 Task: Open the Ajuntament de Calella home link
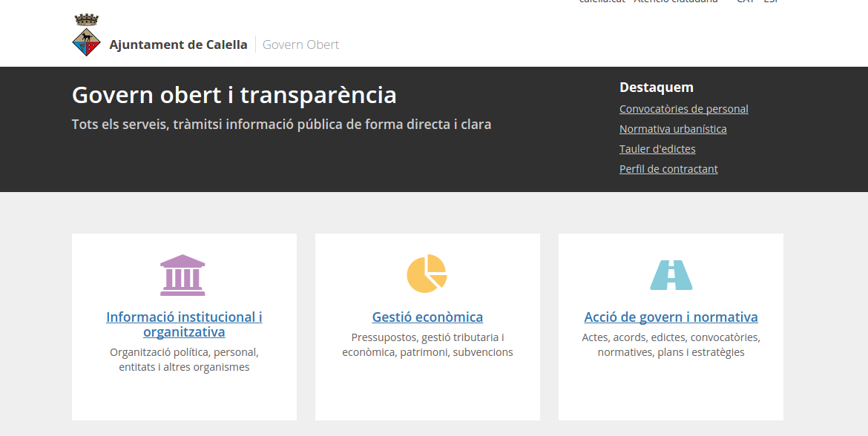178,44
